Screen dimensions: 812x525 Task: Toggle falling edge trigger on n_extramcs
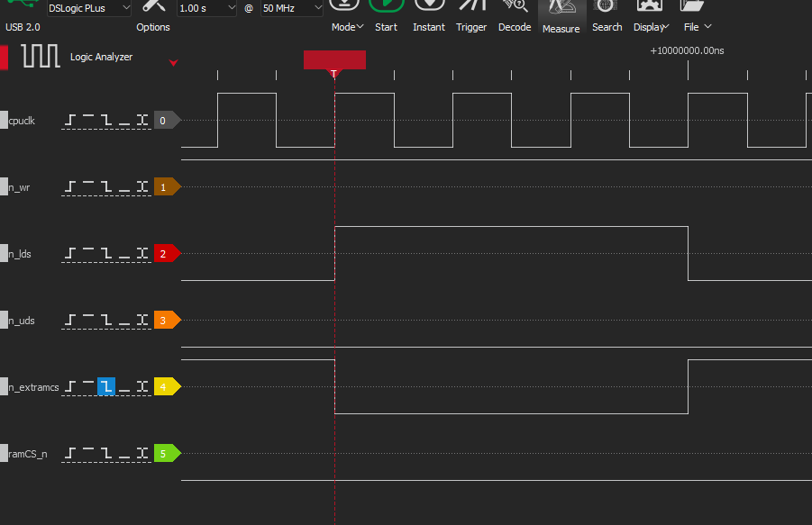click(106, 387)
